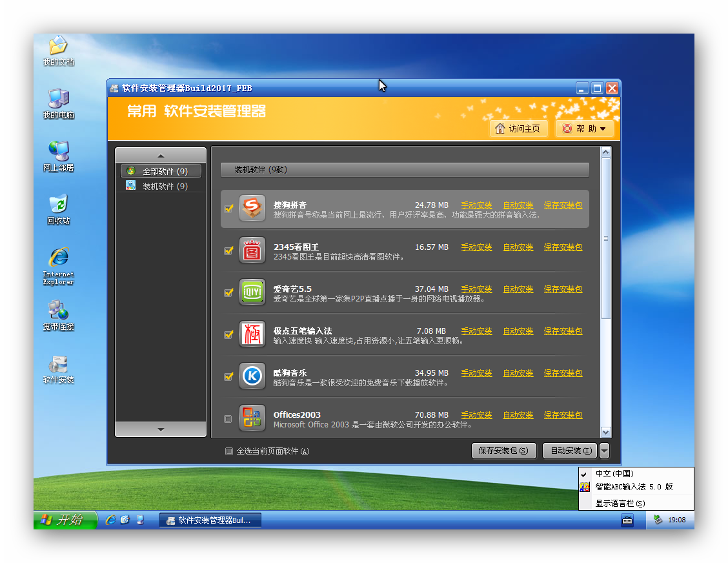This screenshot has width=728, height=563.
Task: Click the show desktop quick launch icon
Action: pyautogui.click(x=140, y=520)
